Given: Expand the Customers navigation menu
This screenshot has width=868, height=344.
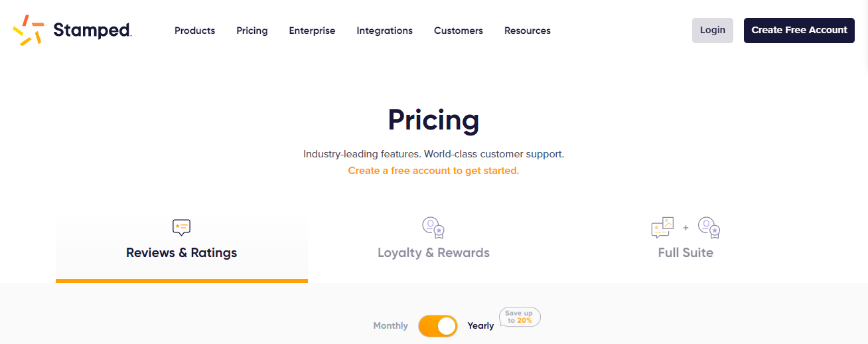Looking at the screenshot, I should [x=459, y=31].
